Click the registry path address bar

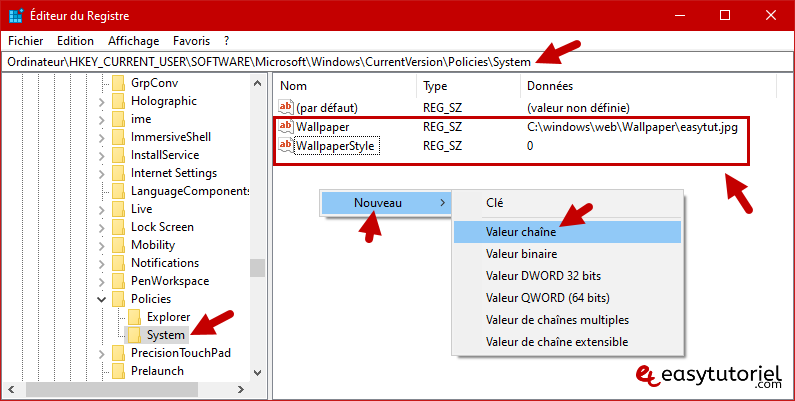[x=397, y=62]
